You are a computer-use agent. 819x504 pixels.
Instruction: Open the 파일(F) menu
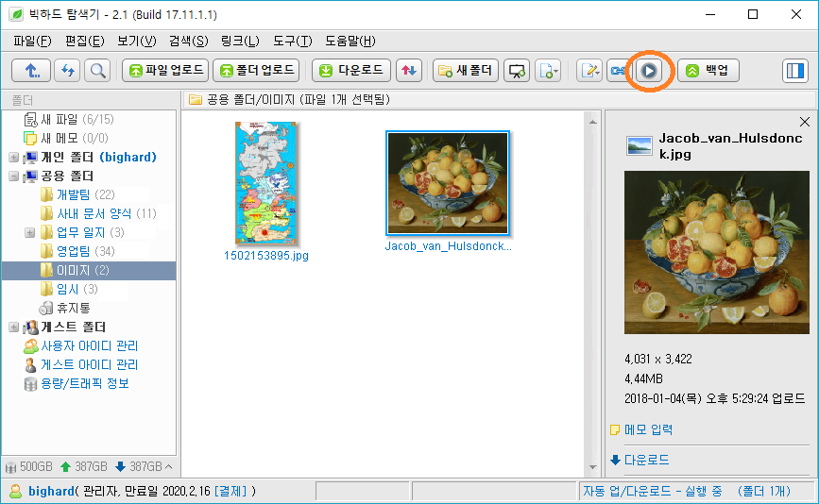(32, 42)
